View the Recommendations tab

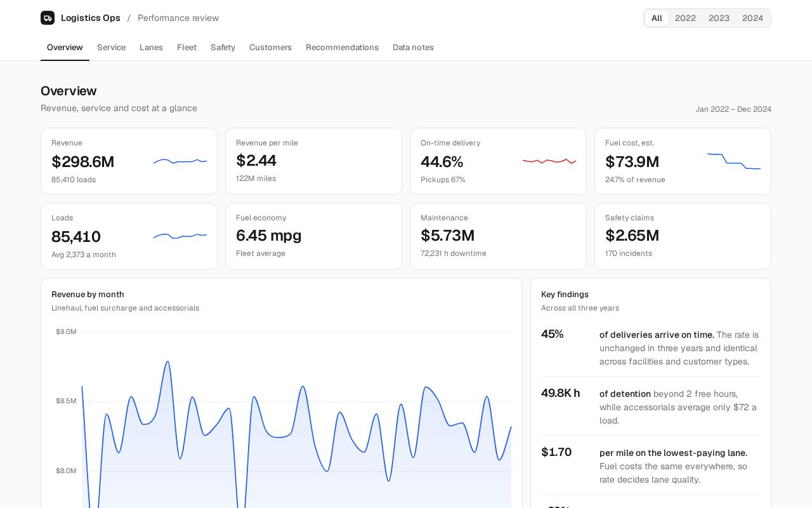(x=342, y=48)
